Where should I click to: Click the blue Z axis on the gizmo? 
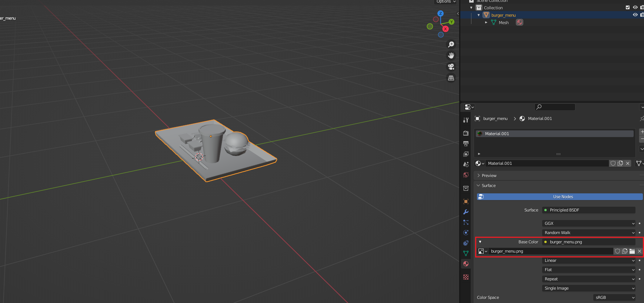440,13
